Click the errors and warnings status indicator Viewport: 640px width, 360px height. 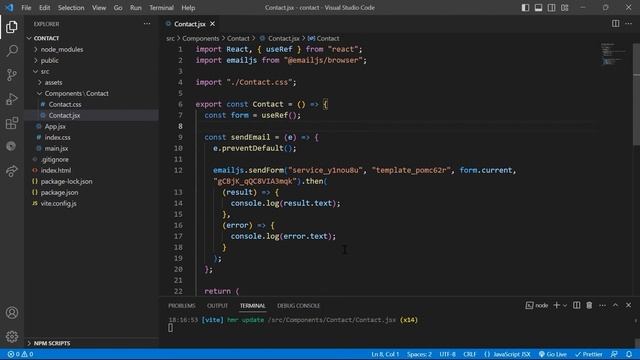pyautogui.click(x=20, y=354)
